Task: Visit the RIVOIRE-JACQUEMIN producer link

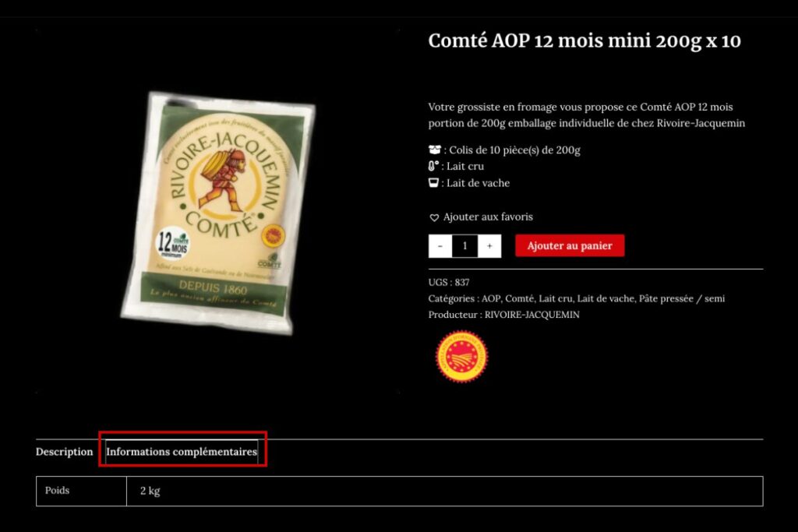Action: click(x=532, y=315)
